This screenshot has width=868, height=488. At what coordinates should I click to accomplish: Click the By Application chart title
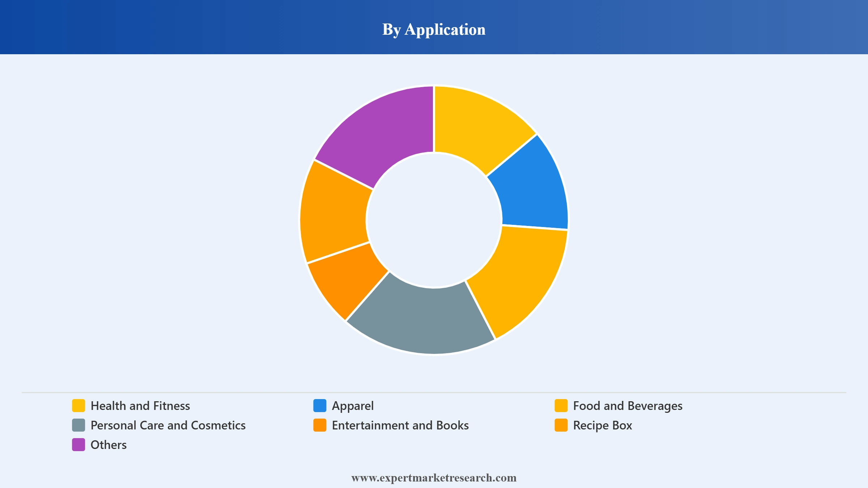434,30
